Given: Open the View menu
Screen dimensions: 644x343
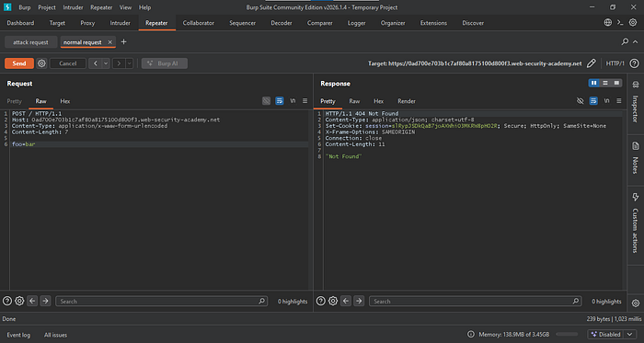Looking at the screenshot, I should 126,7.
